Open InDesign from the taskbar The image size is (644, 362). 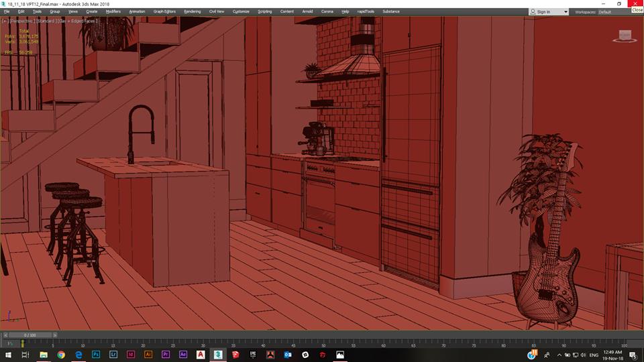click(x=131, y=354)
